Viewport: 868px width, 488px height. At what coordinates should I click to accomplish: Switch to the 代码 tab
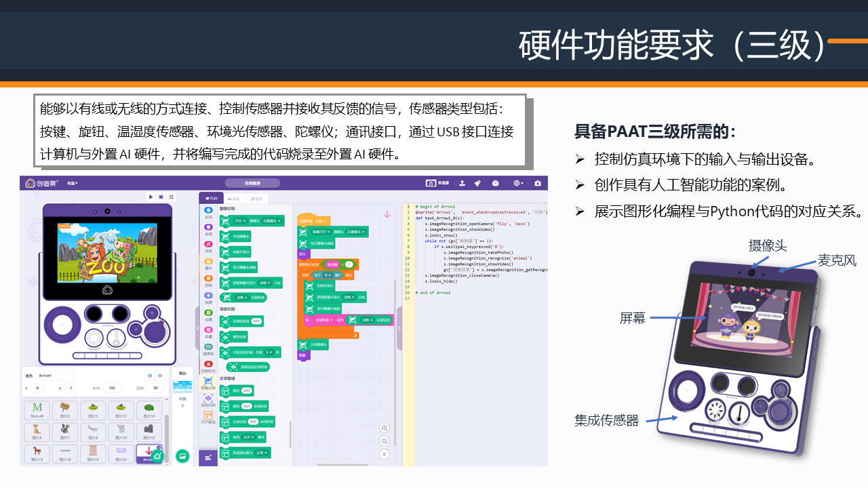[212, 199]
